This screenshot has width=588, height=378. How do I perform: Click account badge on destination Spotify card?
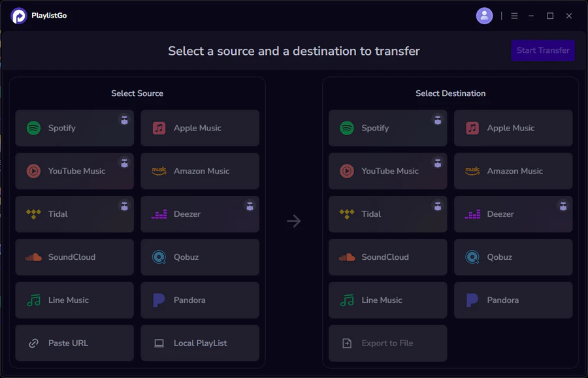(x=438, y=120)
